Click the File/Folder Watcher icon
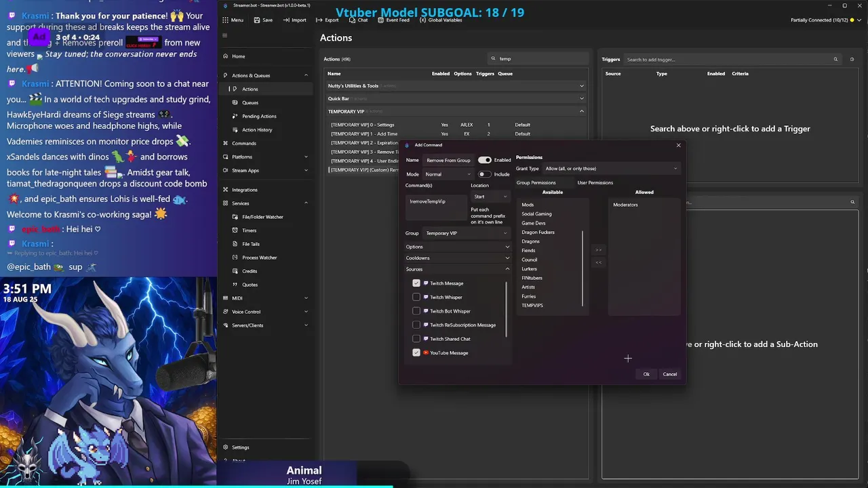868x488 pixels. pos(235,217)
